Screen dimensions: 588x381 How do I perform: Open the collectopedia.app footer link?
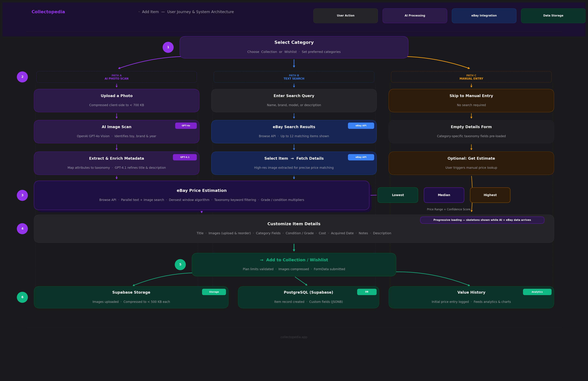point(294,337)
